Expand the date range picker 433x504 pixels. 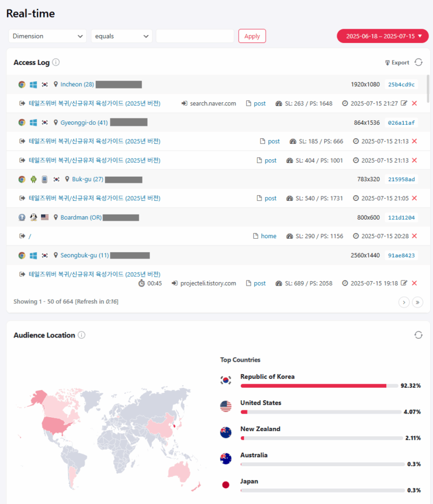coord(382,36)
